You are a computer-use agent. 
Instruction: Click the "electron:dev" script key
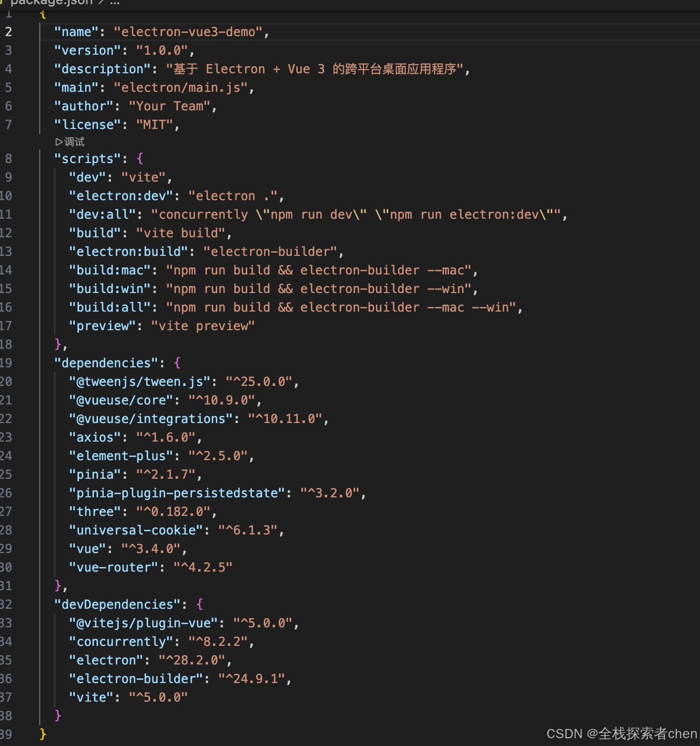[121, 196]
